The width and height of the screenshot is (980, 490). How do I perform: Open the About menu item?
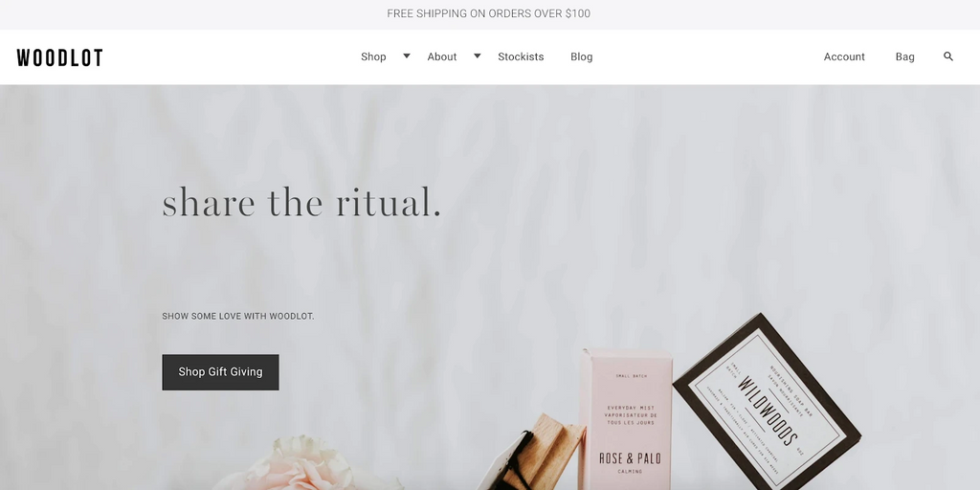coord(442,56)
